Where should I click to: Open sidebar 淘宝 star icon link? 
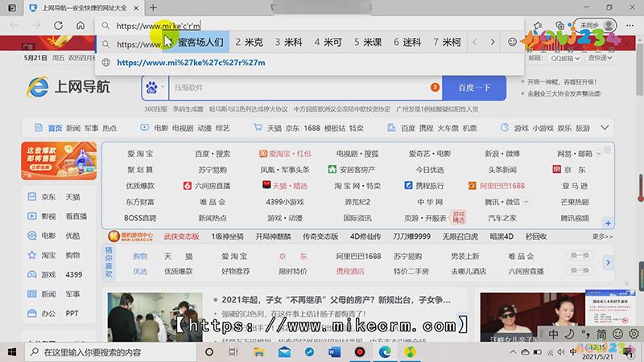point(32,255)
